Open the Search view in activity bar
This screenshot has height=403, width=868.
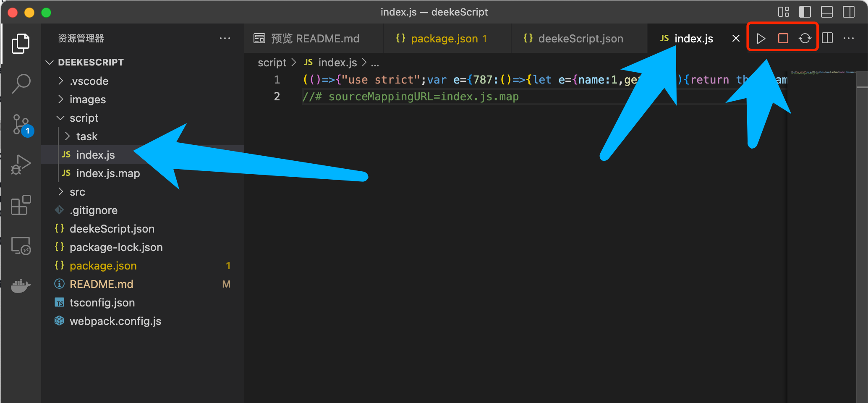pos(21,83)
